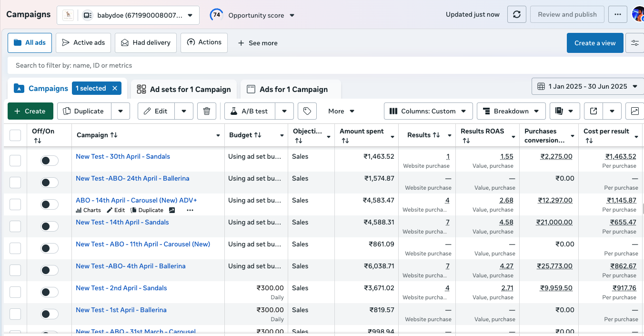Image resolution: width=644 pixels, height=336 pixels.
Task: Open the Breakdown dropdown
Action: (511, 111)
